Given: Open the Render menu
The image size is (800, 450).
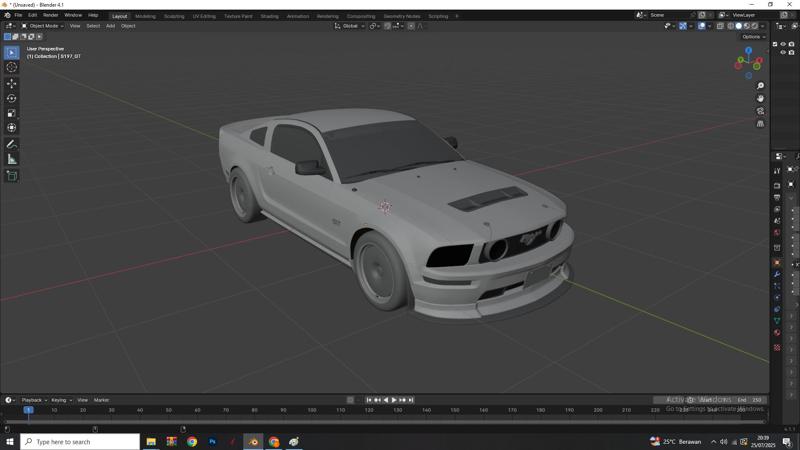Looking at the screenshot, I should point(51,15).
